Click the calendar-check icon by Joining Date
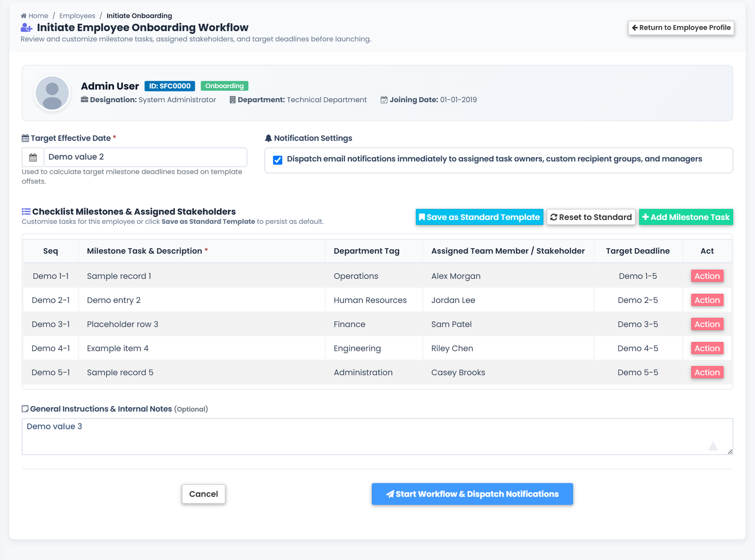Viewport: 755px width, 560px height. tap(384, 100)
